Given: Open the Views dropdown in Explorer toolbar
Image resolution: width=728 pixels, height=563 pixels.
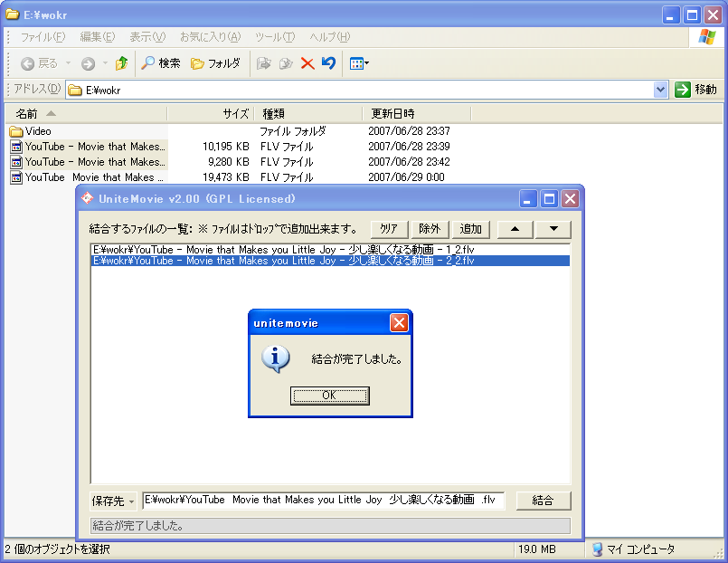Looking at the screenshot, I should tap(359, 63).
